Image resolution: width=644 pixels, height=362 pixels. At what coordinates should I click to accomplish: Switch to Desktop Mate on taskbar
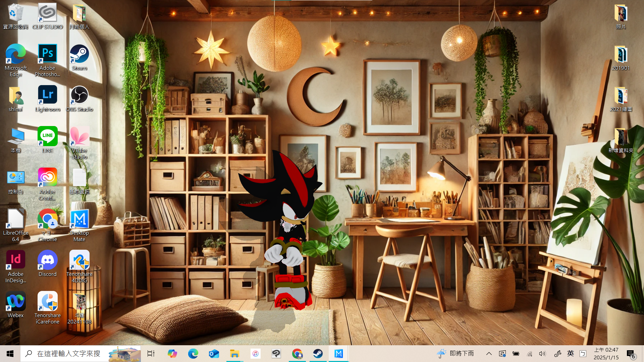click(x=338, y=354)
